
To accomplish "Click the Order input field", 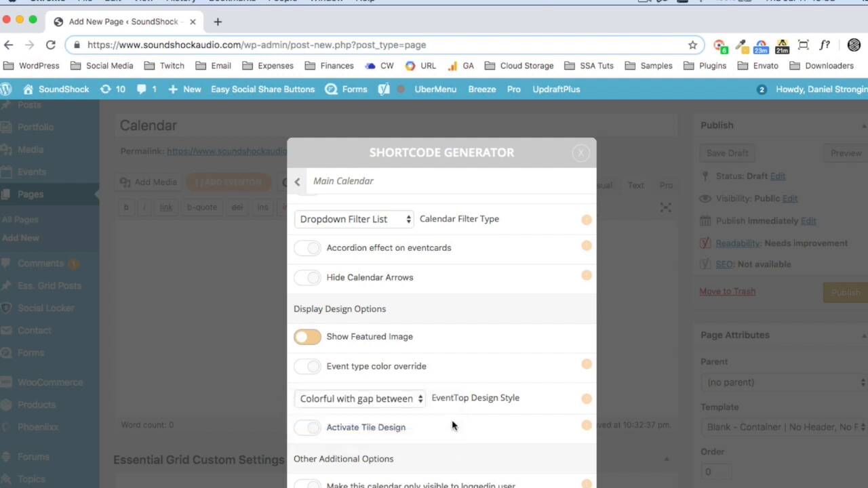I will [715, 472].
